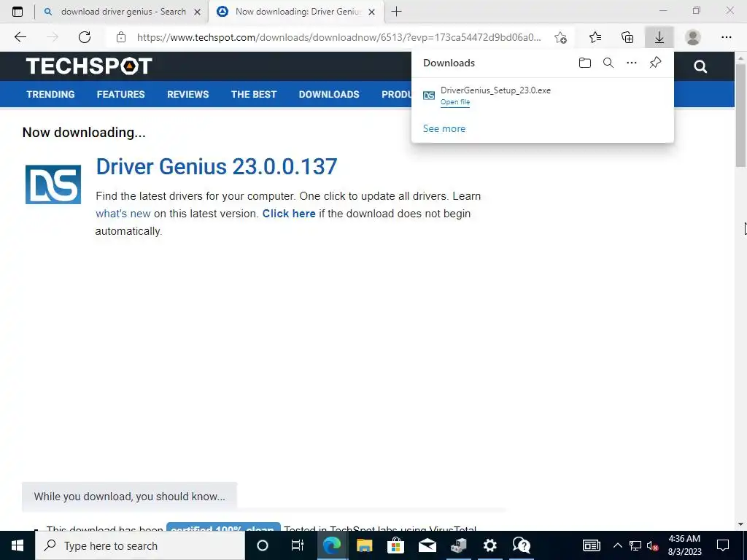Click See more in Downloads panel
The width and height of the screenshot is (747, 560).
(444, 128)
